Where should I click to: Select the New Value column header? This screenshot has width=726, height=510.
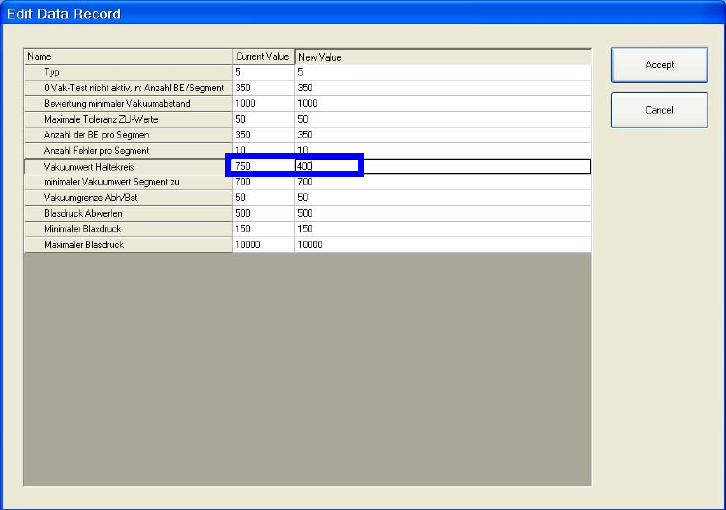[443, 57]
